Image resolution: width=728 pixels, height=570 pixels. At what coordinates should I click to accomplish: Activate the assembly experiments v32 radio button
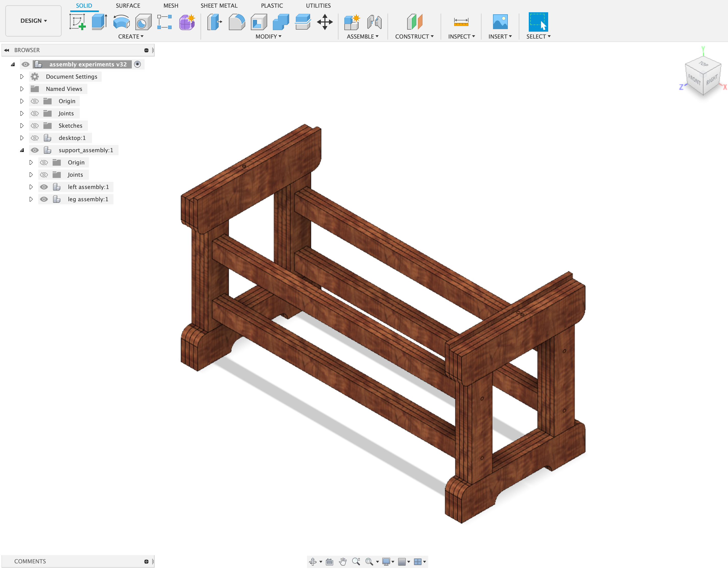coord(137,64)
